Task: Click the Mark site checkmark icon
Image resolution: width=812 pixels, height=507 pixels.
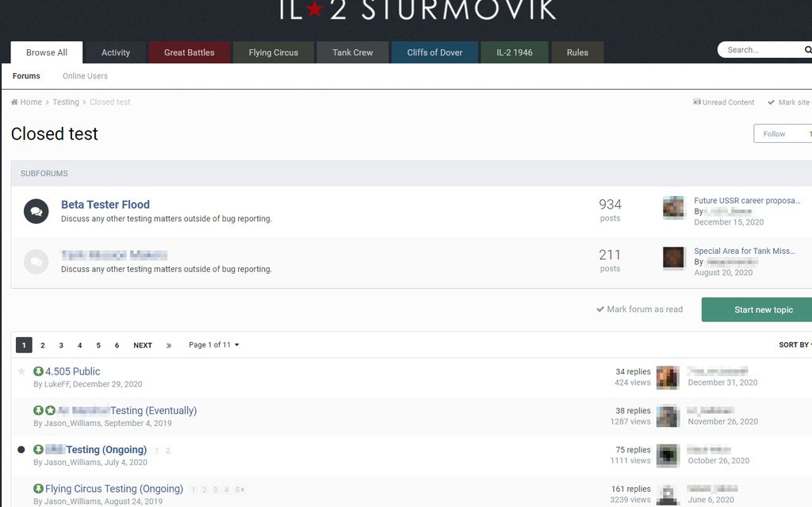Action: click(x=771, y=102)
